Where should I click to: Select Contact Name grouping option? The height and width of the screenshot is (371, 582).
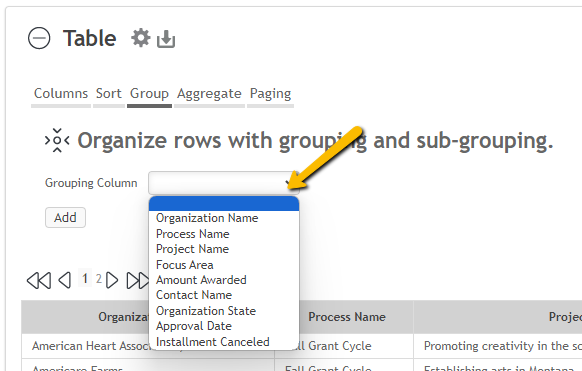[224, 295]
